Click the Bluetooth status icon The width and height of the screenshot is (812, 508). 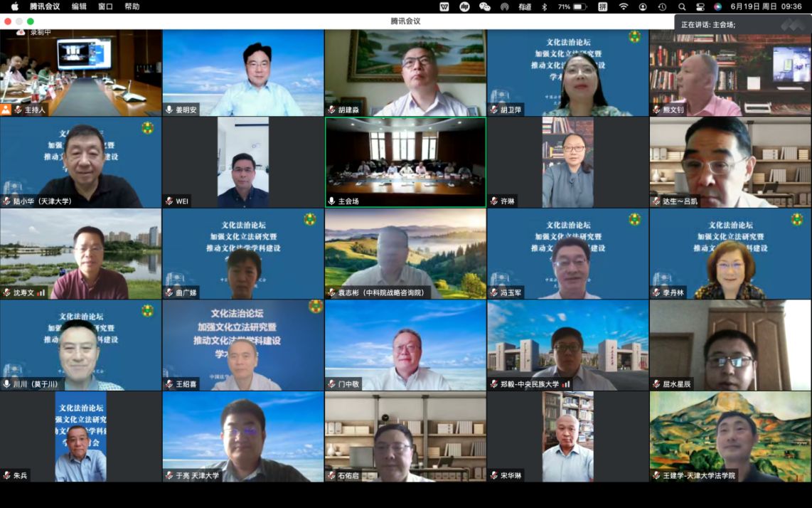545,6
